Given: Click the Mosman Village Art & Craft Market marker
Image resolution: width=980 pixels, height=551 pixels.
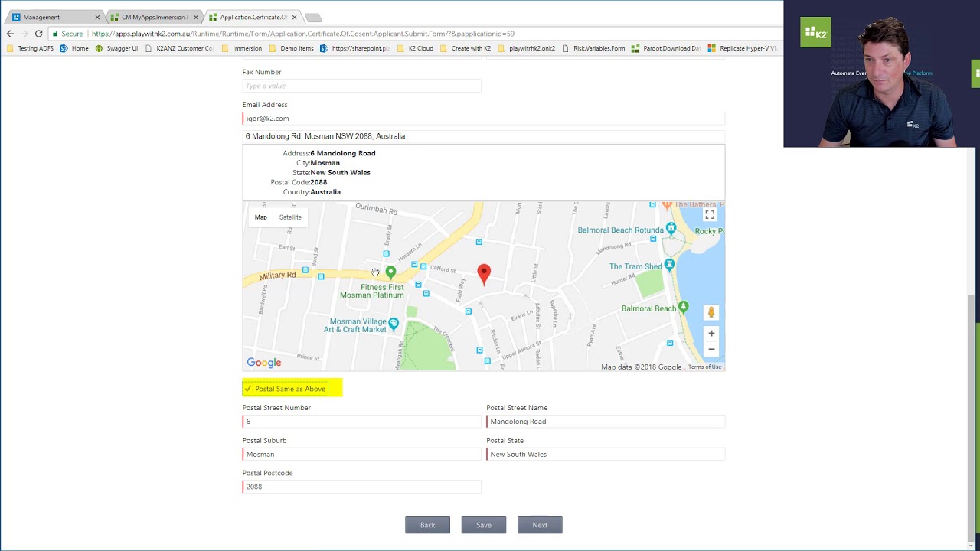Looking at the screenshot, I should tap(394, 324).
